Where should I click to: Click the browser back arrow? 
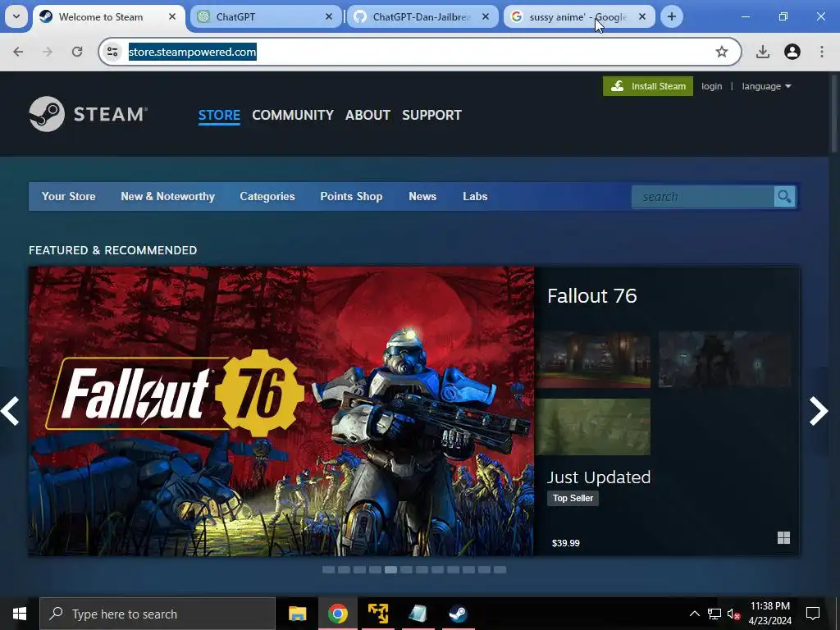[18, 52]
